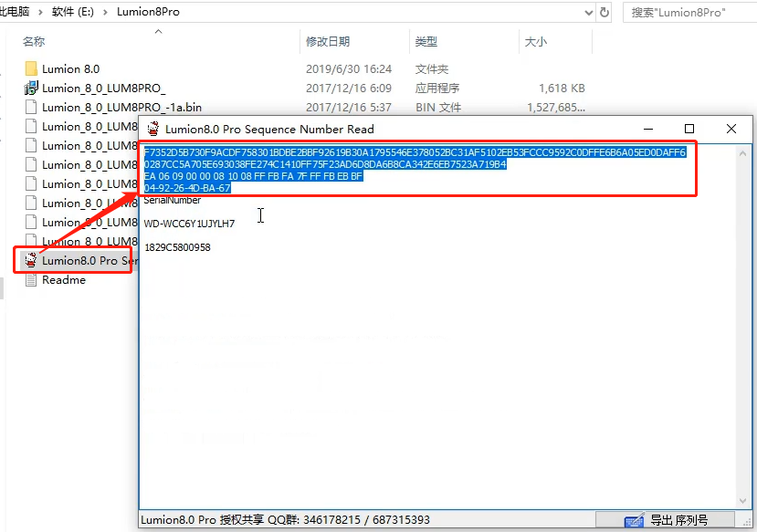This screenshot has height=532, width=757.
Task: Click the sort arrow above the 名称 column
Action: 158,32
